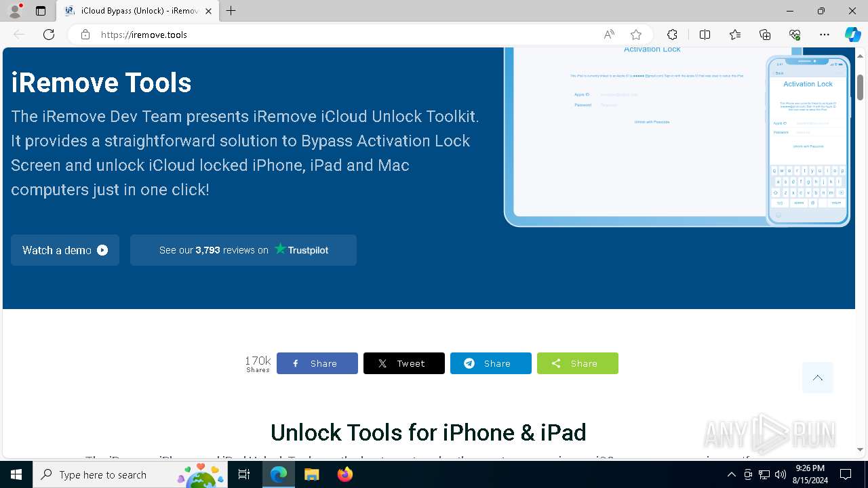Share the page on Facebook
Screen dimensions: 868x488
317,363
